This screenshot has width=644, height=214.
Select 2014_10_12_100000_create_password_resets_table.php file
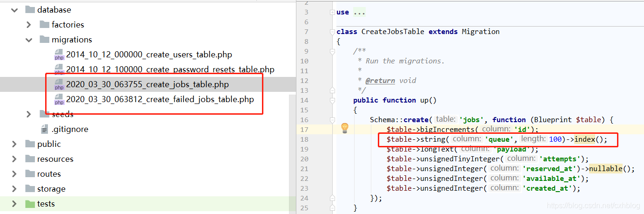tap(170, 69)
